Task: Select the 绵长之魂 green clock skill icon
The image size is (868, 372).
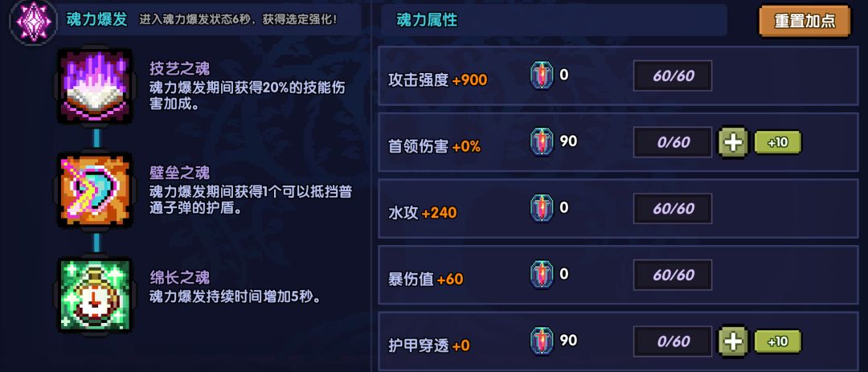Action: pyautogui.click(x=94, y=295)
